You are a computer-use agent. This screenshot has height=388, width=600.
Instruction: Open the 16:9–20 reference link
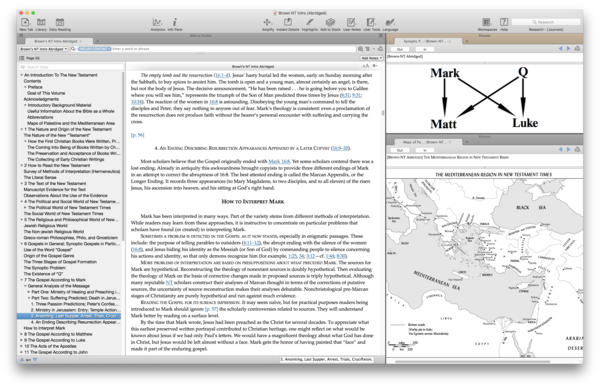click(340, 148)
